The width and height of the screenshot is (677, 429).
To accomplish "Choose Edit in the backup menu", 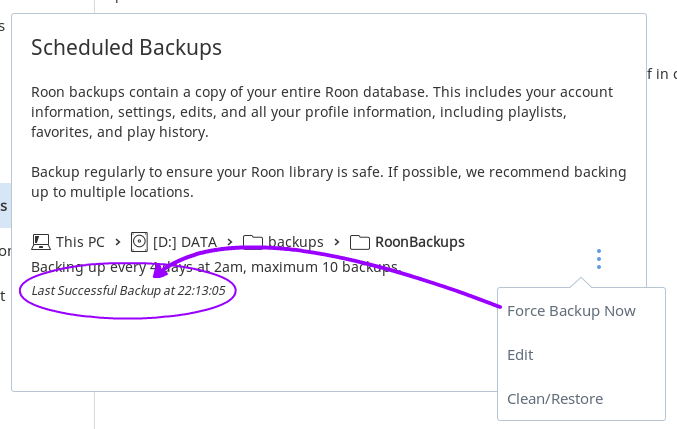I will 520,354.
